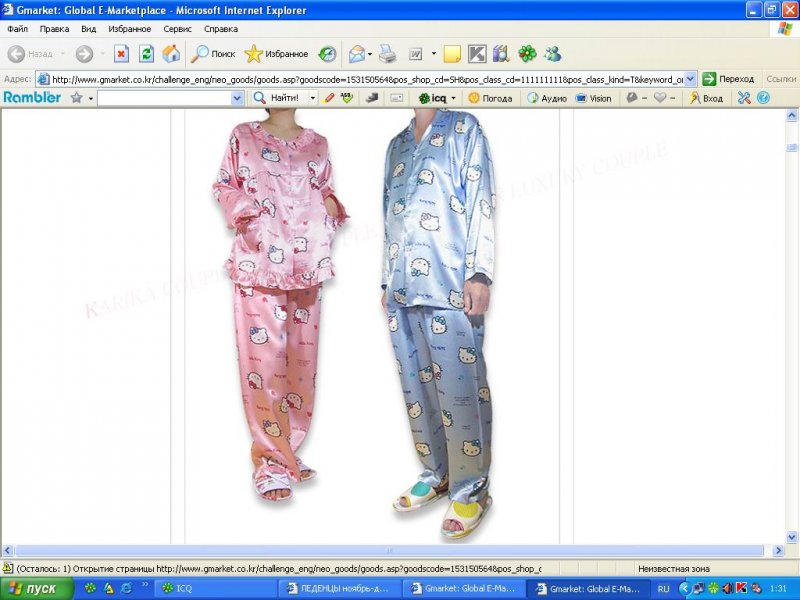Click the yellow sticky note icon
The image size is (800, 600).
[452, 54]
